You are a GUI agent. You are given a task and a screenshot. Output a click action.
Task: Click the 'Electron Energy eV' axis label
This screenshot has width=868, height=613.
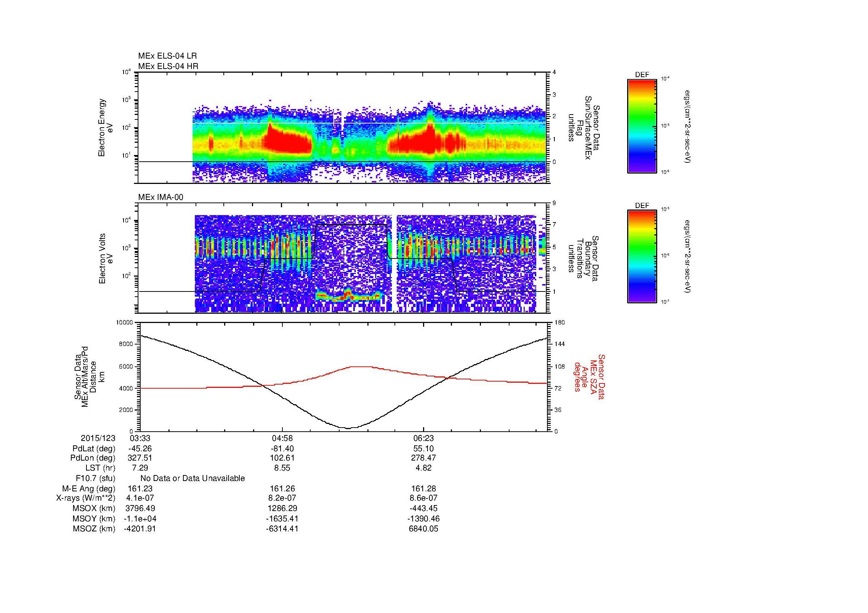[x=106, y=128]
